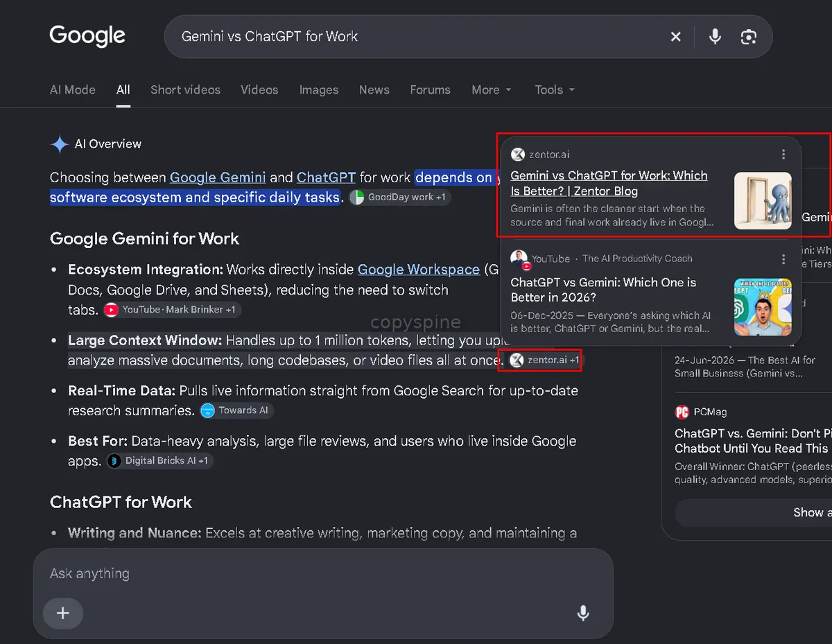This screenshot has height=644, width=832.
Task: Open YouTube Mark Brinker +1 source chip
Action: coord(172,309)
